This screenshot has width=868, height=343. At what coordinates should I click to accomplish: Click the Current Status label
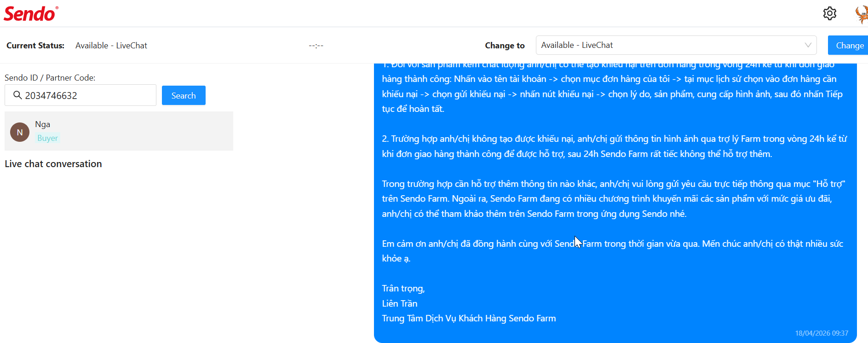tap(35, 46)
